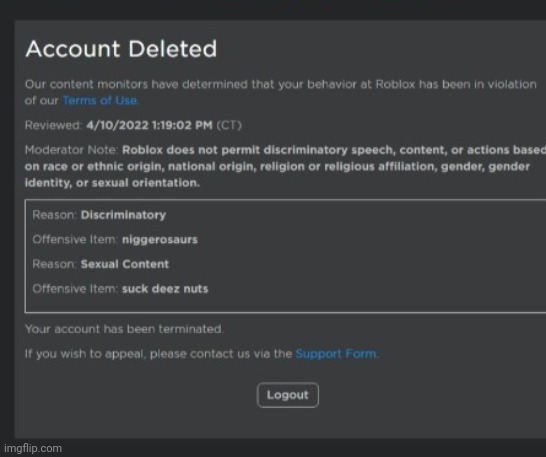Open the Terms of Use link

101,101
